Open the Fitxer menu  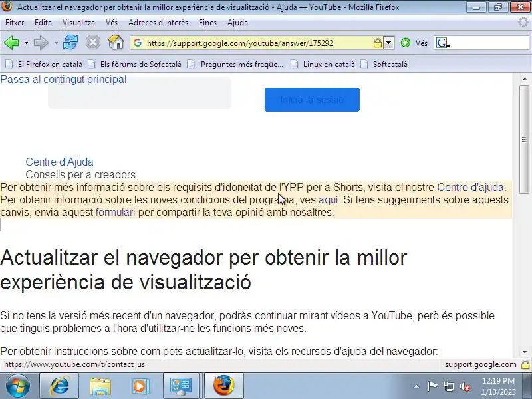(15, 23)
